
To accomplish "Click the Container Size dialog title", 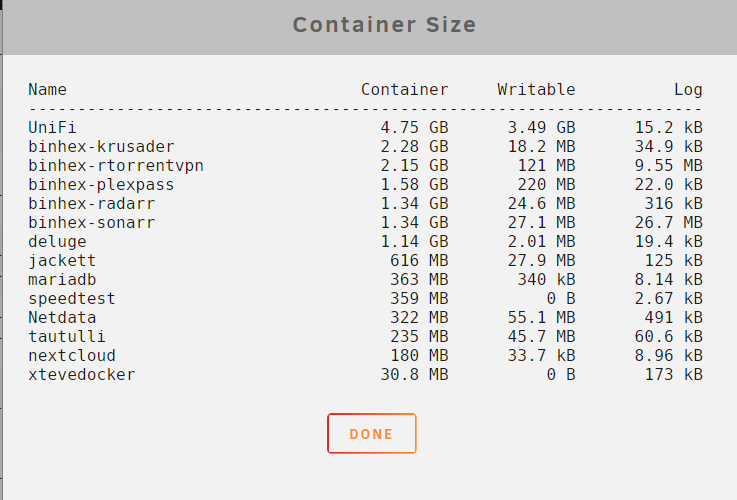I will point(384,24).
